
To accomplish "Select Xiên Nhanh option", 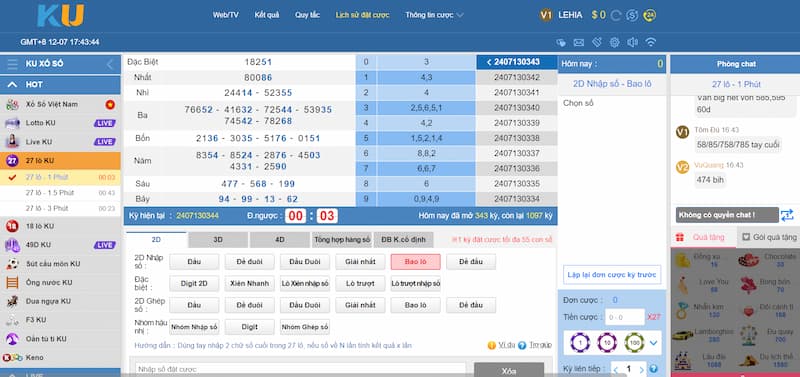I will (249, 283).
